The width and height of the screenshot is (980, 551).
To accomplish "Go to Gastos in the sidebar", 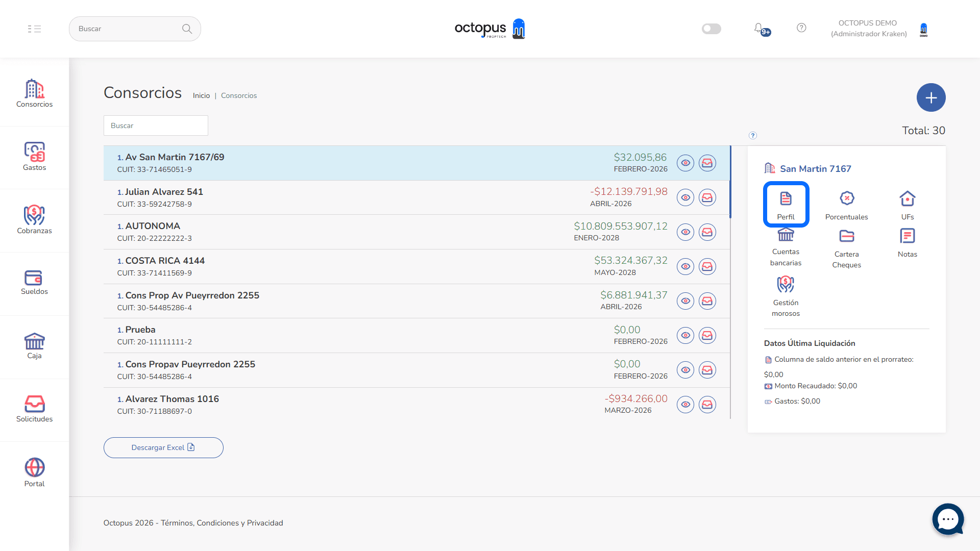I will coord(34,157).
